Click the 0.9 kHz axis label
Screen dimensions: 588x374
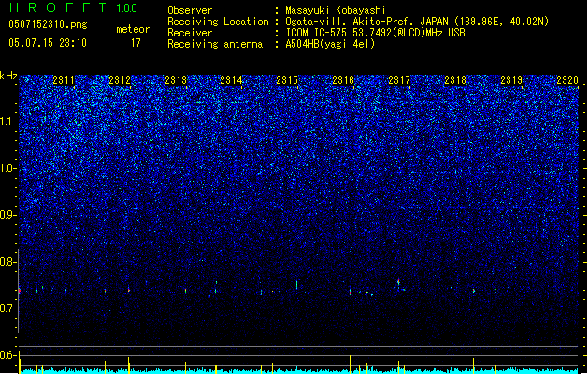[8, 215]
